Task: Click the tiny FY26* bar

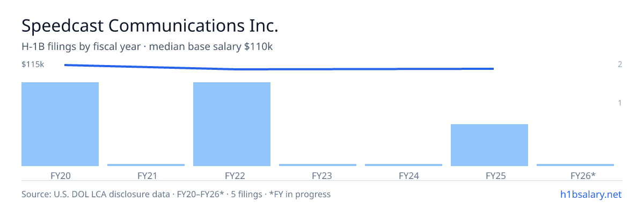Action: point(575,165)
